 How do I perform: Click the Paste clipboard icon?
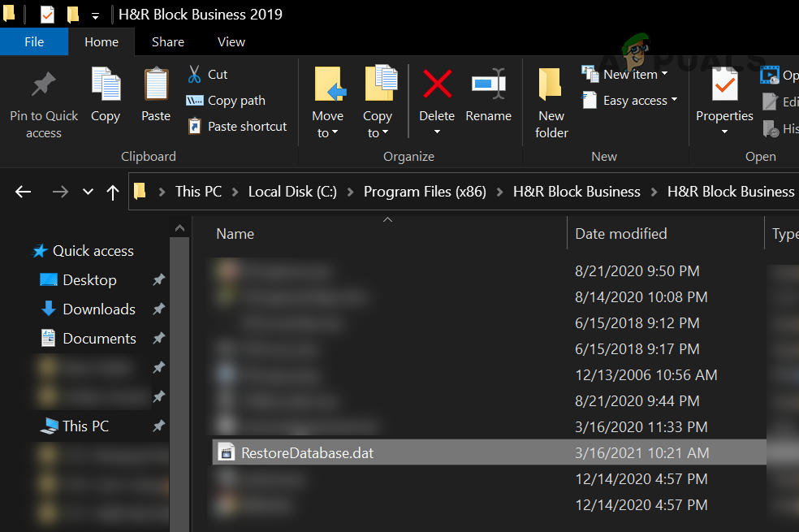156,84
